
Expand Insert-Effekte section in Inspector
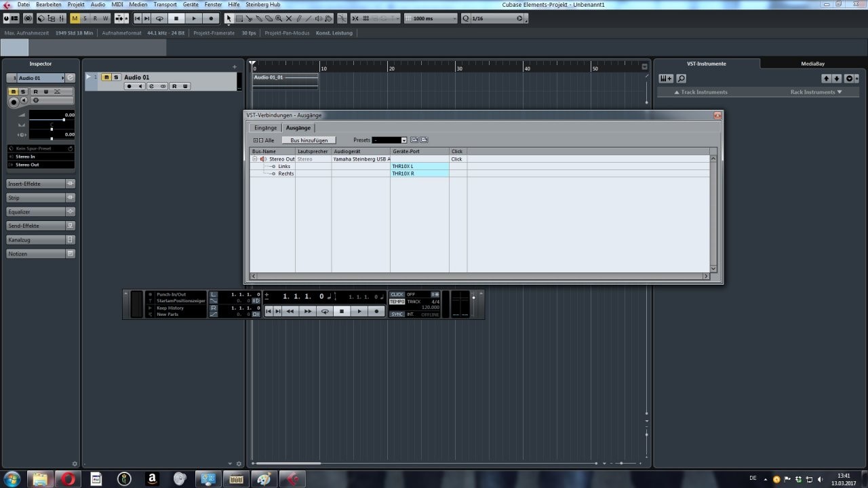point(41,184)
